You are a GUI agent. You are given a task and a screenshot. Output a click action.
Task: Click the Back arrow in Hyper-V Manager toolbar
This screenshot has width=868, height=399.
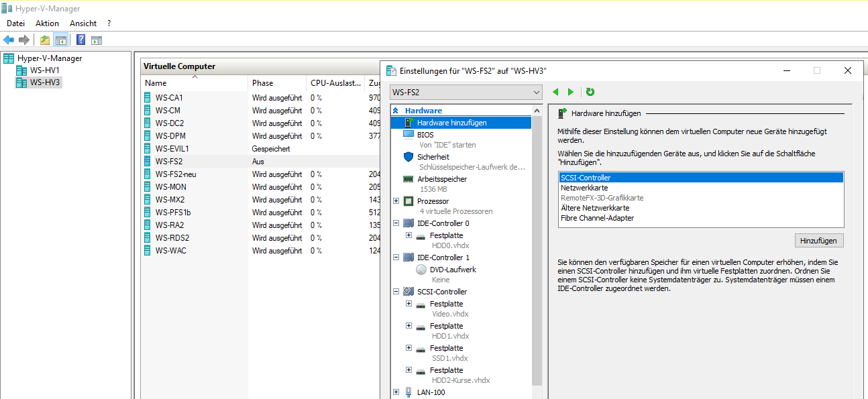click(9, 40)
